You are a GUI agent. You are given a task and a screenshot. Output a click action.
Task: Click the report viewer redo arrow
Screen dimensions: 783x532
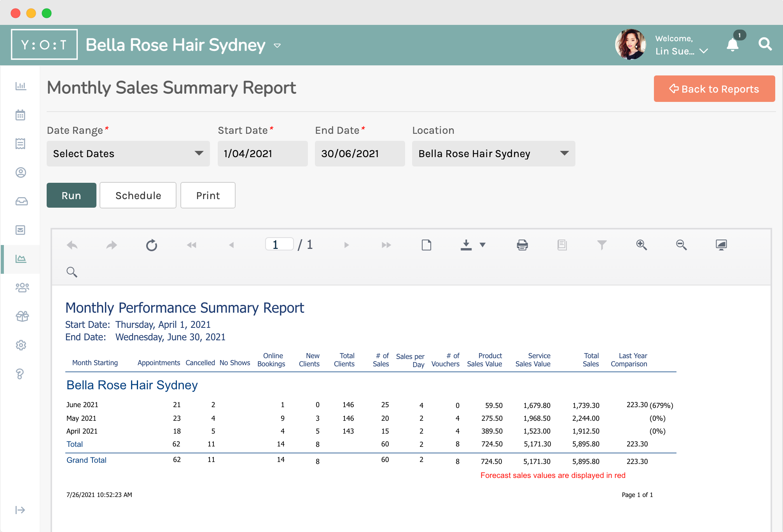(x=112, y=245)
